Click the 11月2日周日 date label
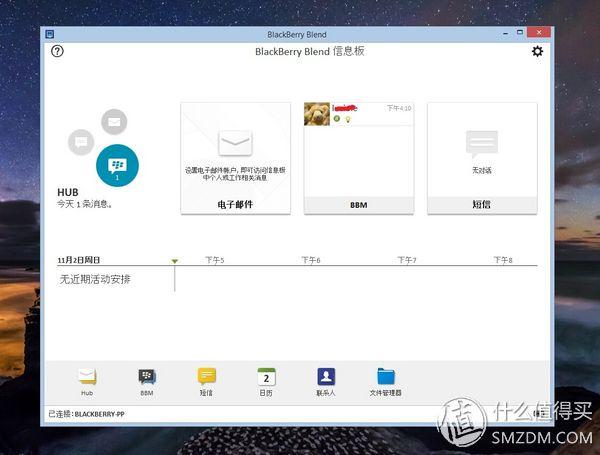Image resolution: width=600 pixels, height=455 pixels. pyautogui.click(x=79, y=260)
